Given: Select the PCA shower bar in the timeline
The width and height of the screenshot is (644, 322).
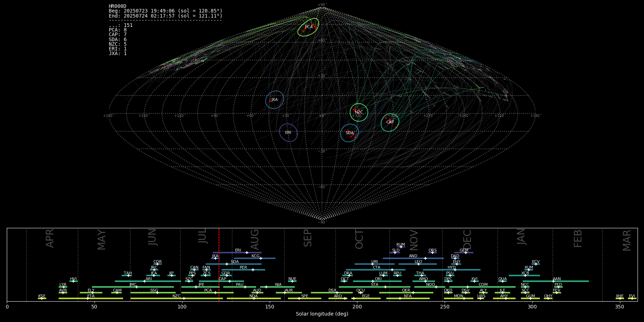Looking at the screenshot, I should coord(208,293).
